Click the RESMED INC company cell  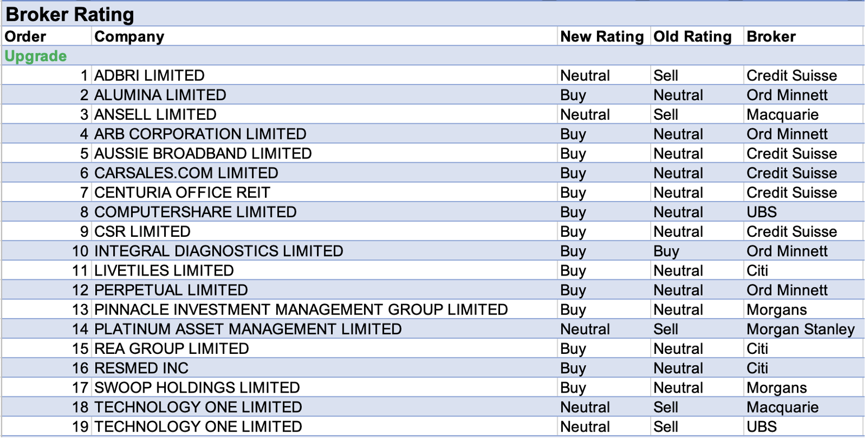pos(141,368)
